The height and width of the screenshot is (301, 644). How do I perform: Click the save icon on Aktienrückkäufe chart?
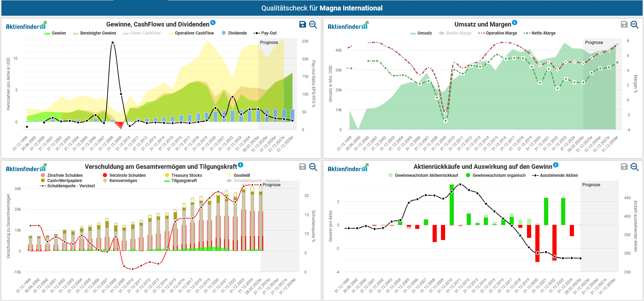pyautogui.click(x=624, y=167)
